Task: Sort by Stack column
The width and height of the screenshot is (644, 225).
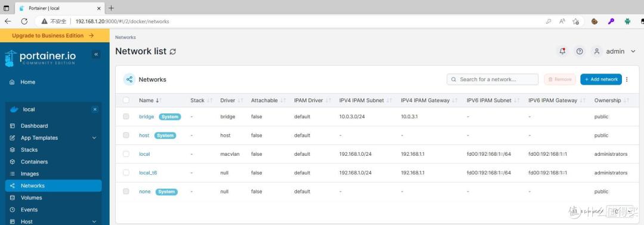Action: 202,100
